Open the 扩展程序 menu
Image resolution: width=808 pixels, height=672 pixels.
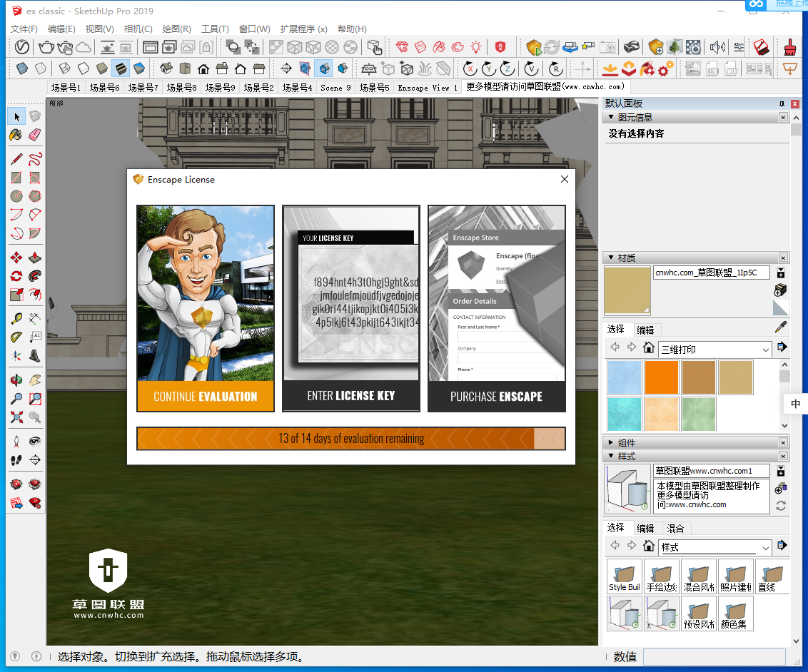pos(303,29)
